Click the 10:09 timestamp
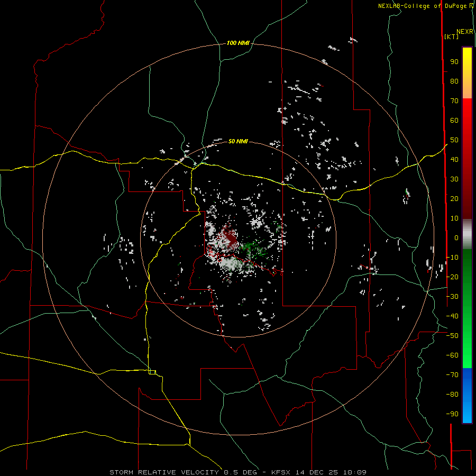This screenshot has height=476, width=476. tap(354, 472)
